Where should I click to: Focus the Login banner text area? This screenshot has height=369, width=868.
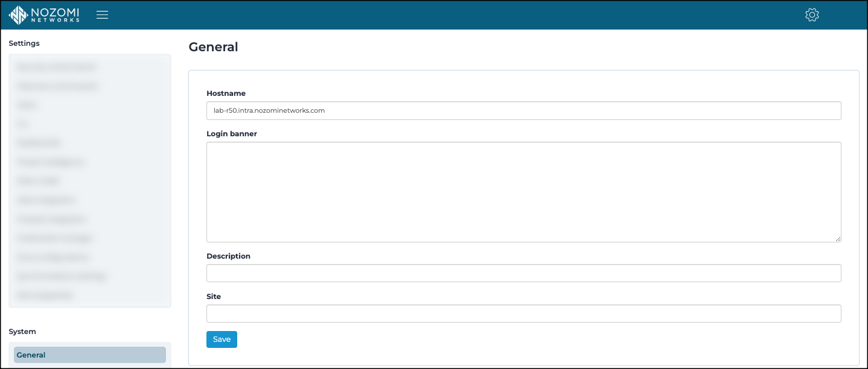pos(523,192)
